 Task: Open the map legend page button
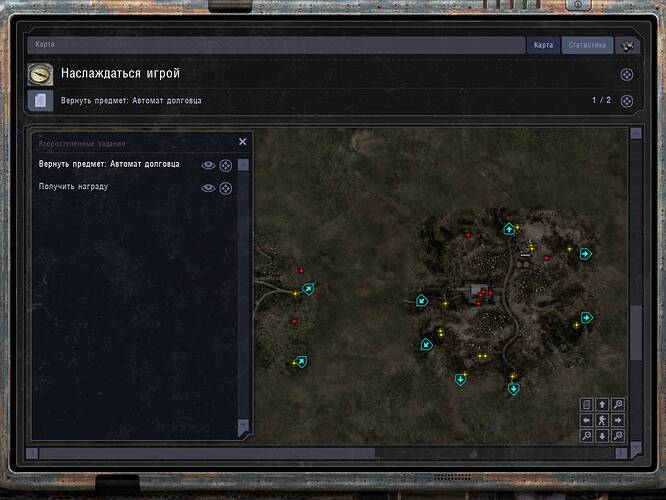tap(587, 404)
